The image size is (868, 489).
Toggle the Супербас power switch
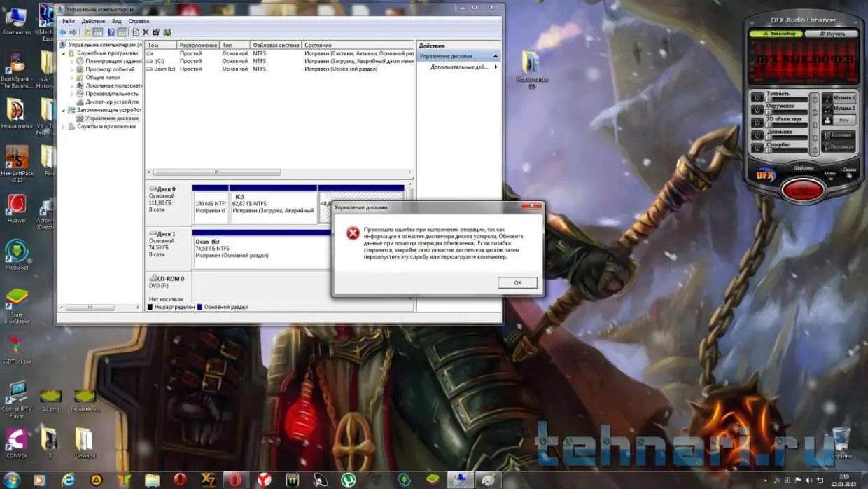click(x=757, y=149)
